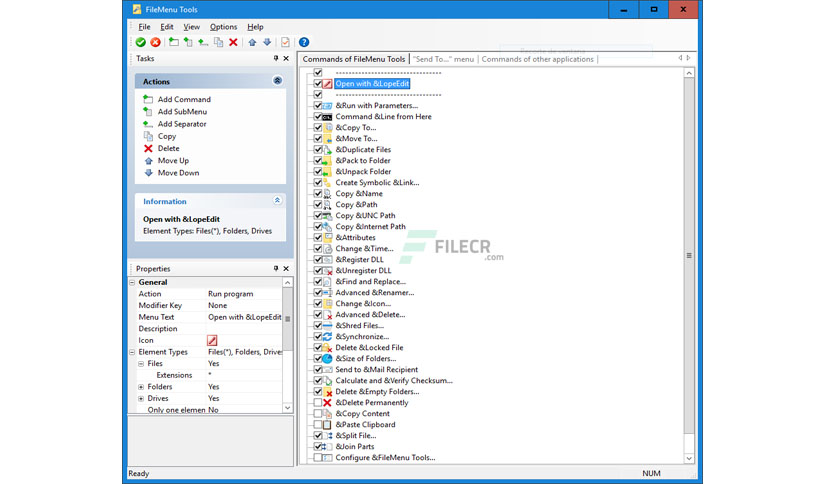This screenshot has height=484, width=836.
Task: Click the red X icon of Delete Permanently
Action: (327, 402)
